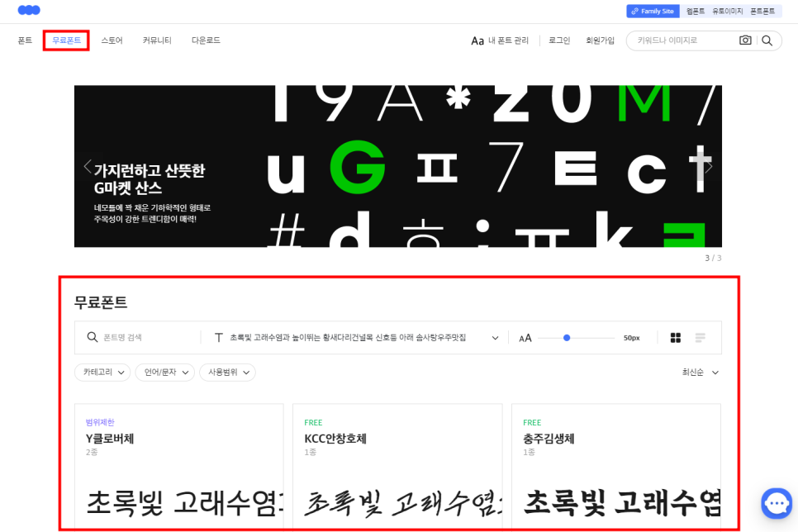Open the chat bubble support button
The width and height of the screenshot is (798, 532).
pyautogui.click(x=777, y=503)
